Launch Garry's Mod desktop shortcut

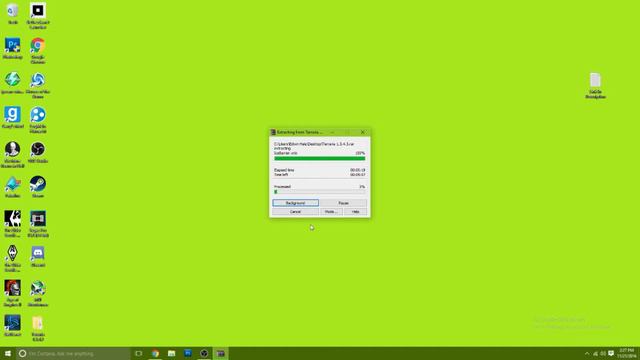click(13, 118)
